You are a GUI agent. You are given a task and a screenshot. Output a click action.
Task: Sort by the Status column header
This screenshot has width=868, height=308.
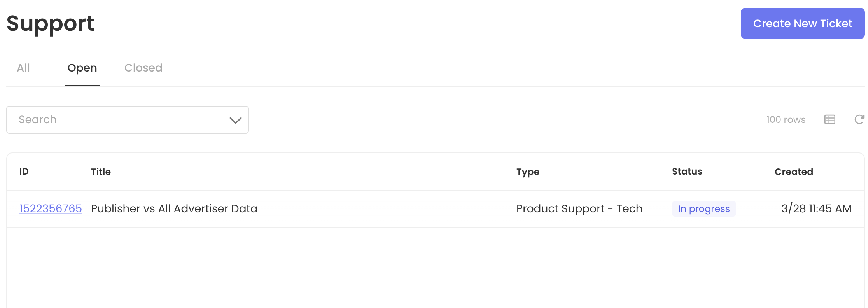[687, 171]
